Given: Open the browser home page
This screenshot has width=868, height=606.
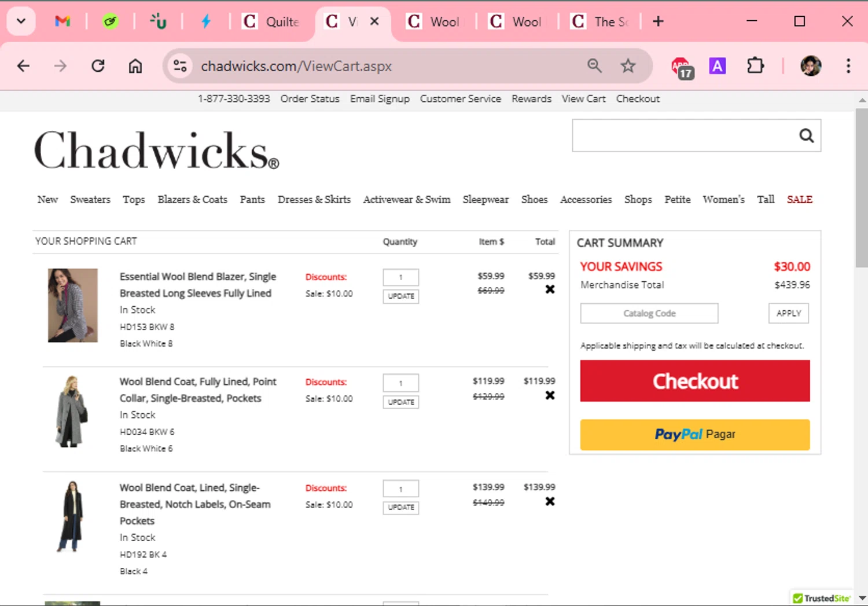Looking at the screenshot, I should (135, 66).
